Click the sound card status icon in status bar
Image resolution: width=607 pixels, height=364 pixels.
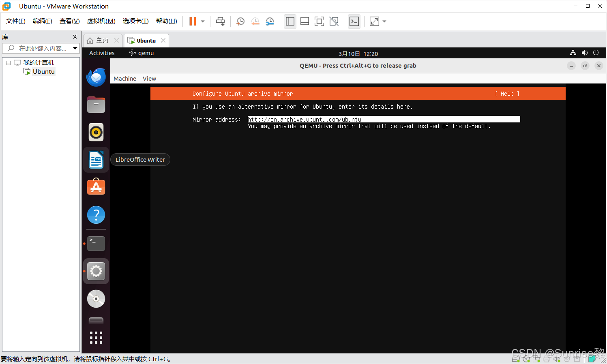coord(557,359)
